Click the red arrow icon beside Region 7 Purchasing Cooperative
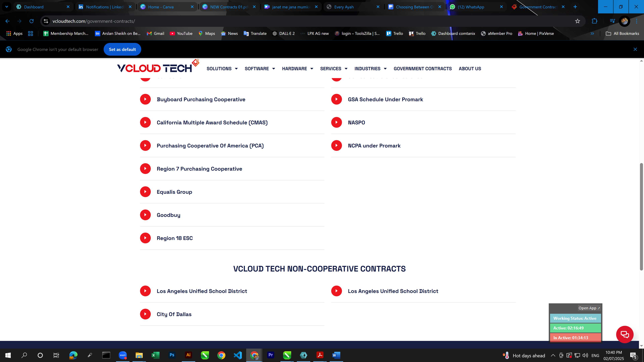The height and width of the screenshot is (362, 644). click(x=145, y=169)
